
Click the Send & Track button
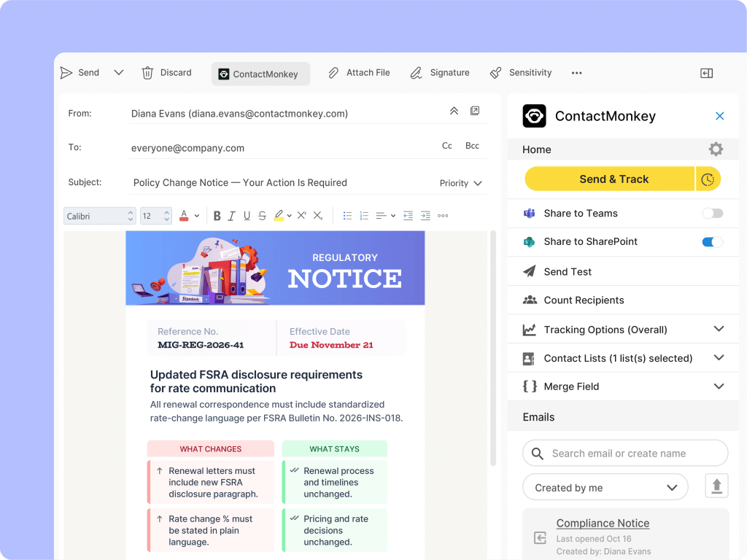pos(610,179)
